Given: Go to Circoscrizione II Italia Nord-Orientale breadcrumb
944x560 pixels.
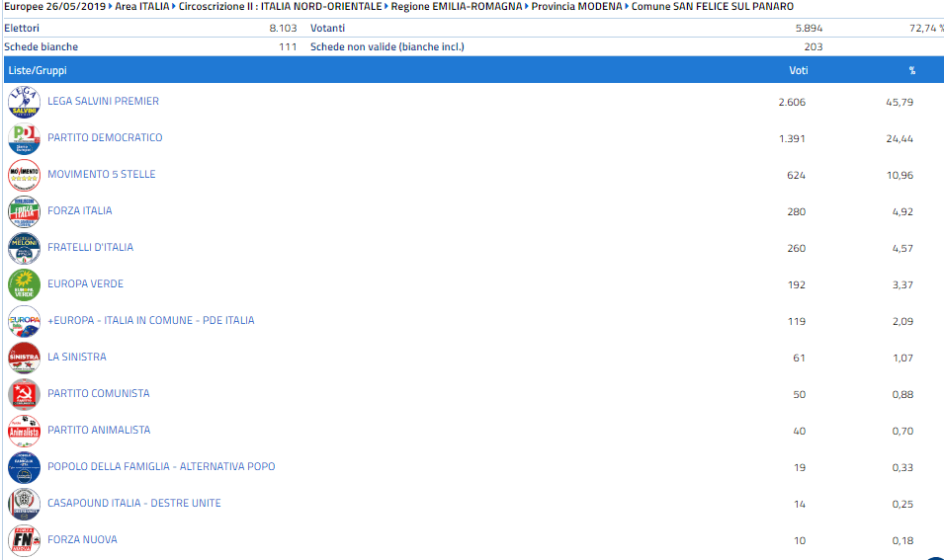Looking at the screenshot, I should 280,7.
